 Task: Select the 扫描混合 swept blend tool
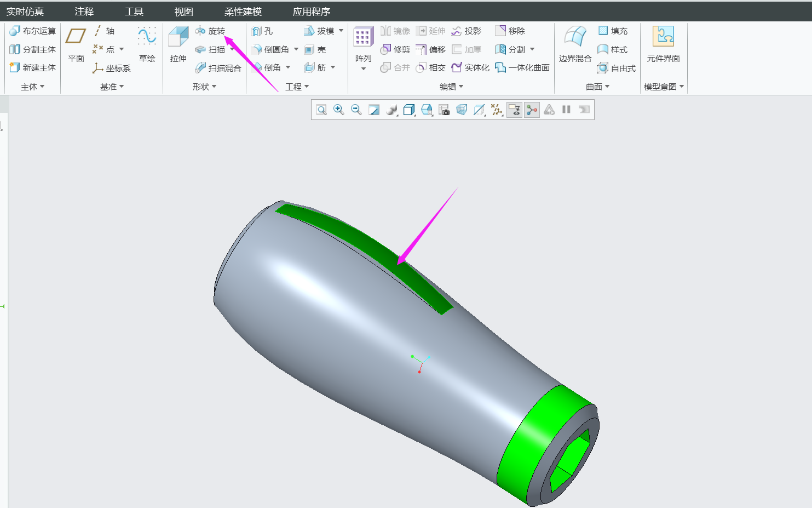(x=218, y=69)
